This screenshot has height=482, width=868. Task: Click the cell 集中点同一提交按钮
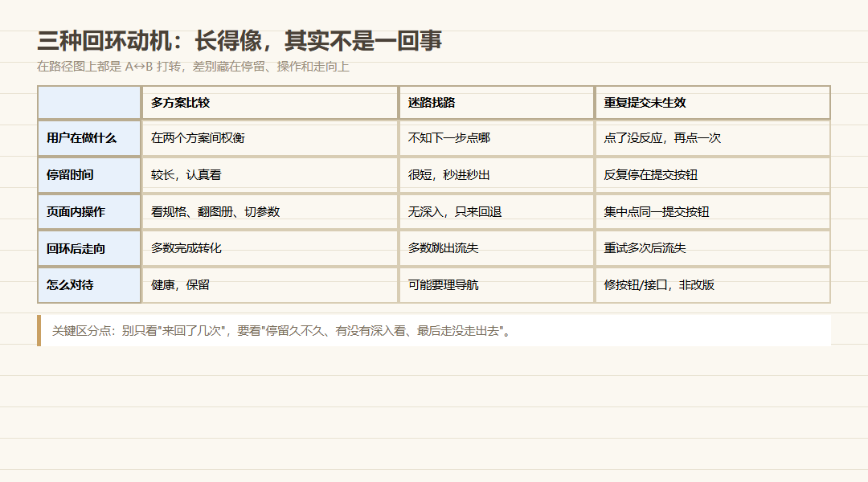coord(712,211)
